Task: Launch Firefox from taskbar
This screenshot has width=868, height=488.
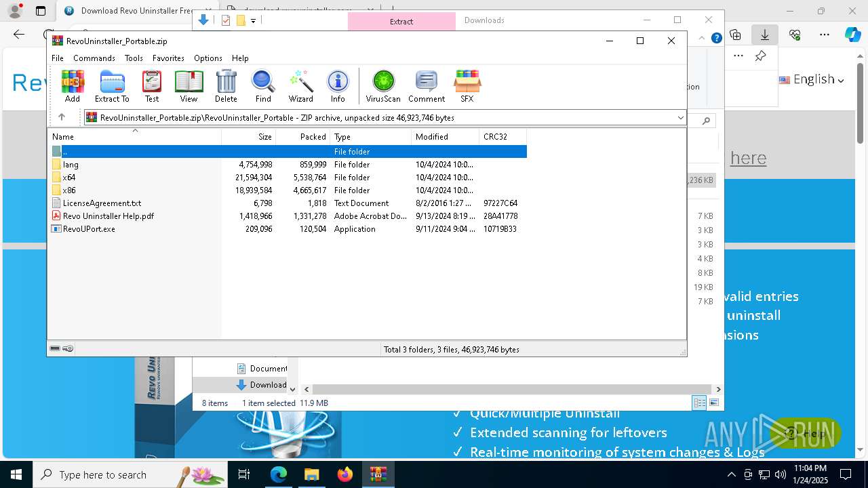Action: click(345, 474)
